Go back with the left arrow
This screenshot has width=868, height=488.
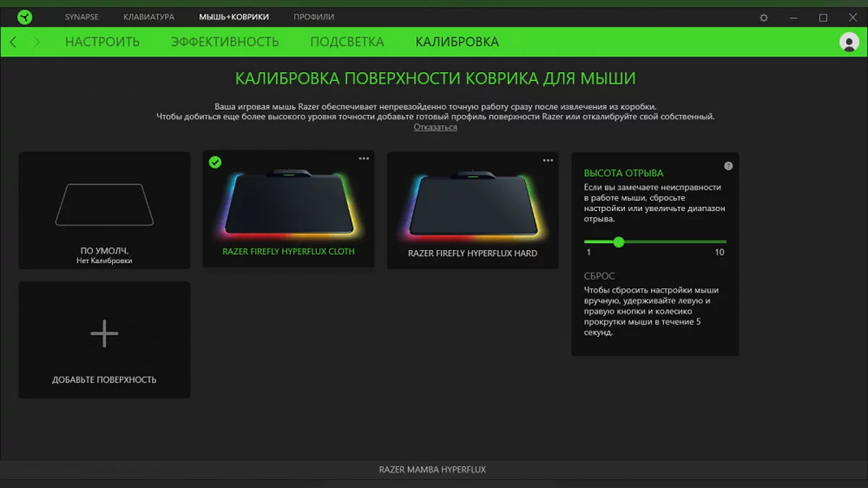[13, 42]
